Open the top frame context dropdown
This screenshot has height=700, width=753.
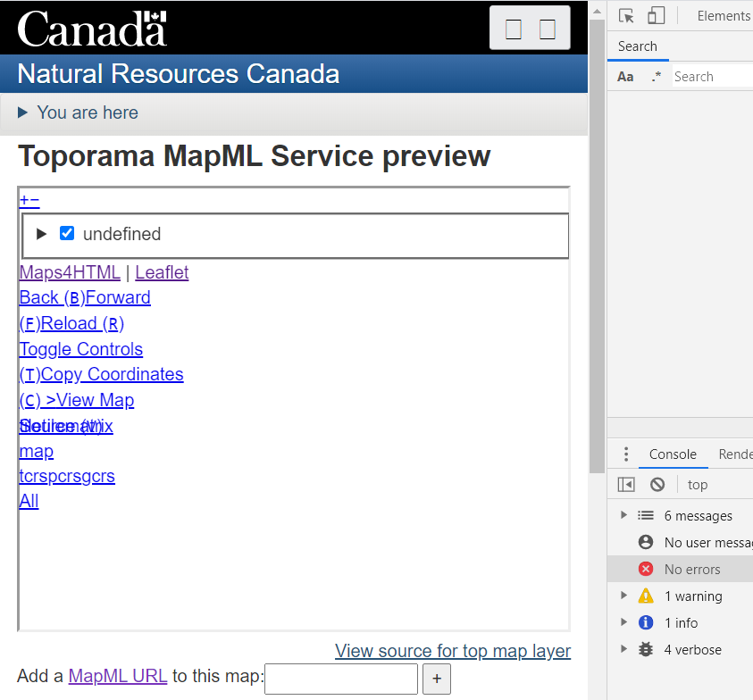pos(698,484)
